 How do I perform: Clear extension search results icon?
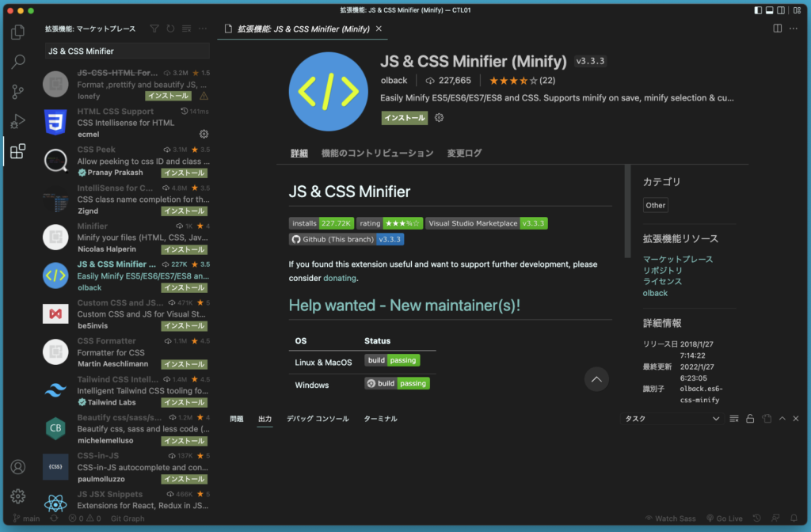coord(186,28)
